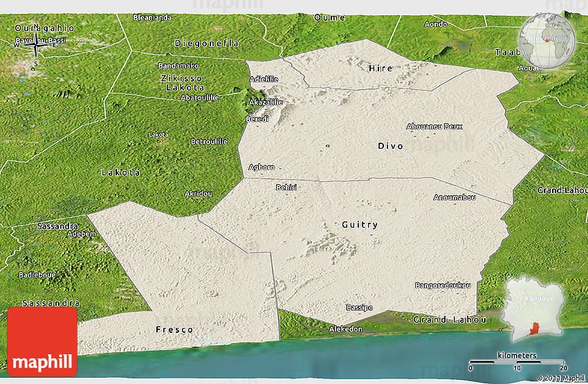Select the Guitry region label
The image size is (588, 384).
click(x=360, y=225)
